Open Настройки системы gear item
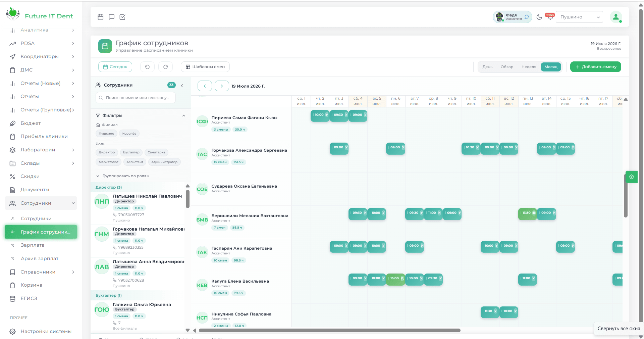Image resolution: width=644 pixels, height=339 pixels. pos(41,331)
